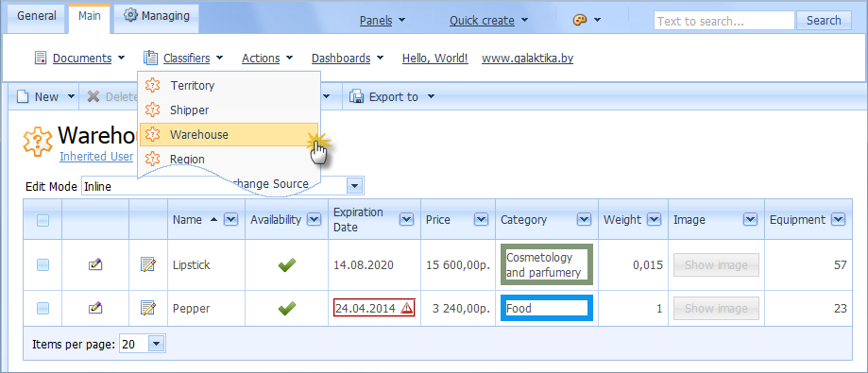
Task: Click the Delete X icon
Action: coord(94,97)
